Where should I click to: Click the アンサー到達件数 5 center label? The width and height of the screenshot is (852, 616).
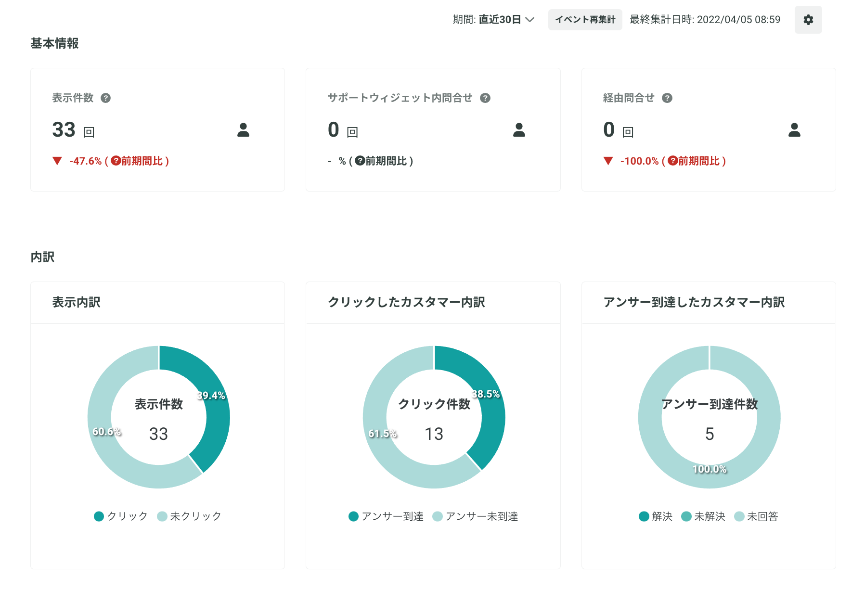pos(710,419)
